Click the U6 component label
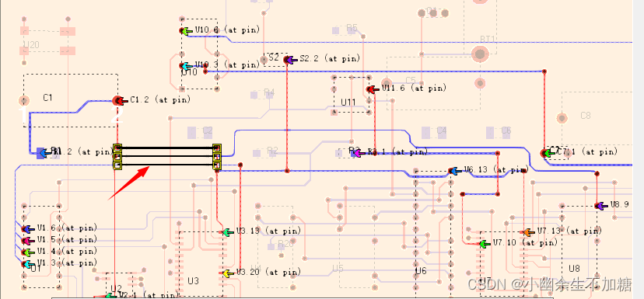Image resolution: width=644 pixels, height=299 pixels. click(x=421, y=271)
